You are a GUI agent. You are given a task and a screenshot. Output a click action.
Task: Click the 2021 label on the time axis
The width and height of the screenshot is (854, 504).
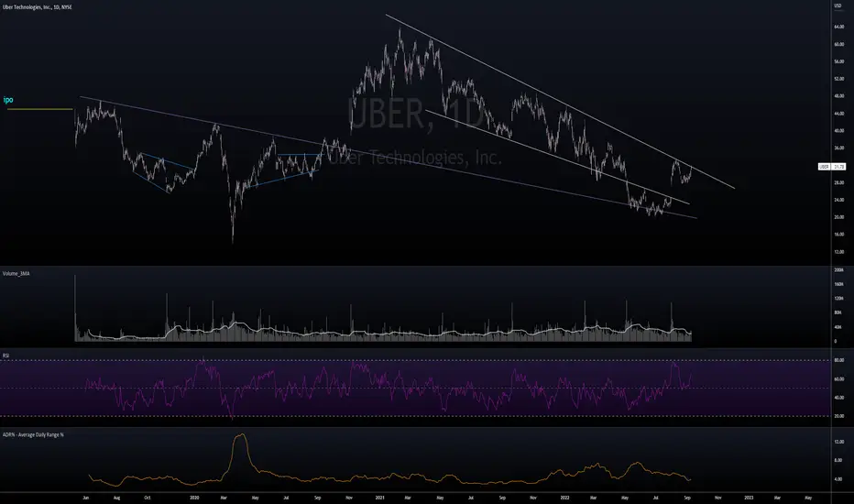coord(380,498)
